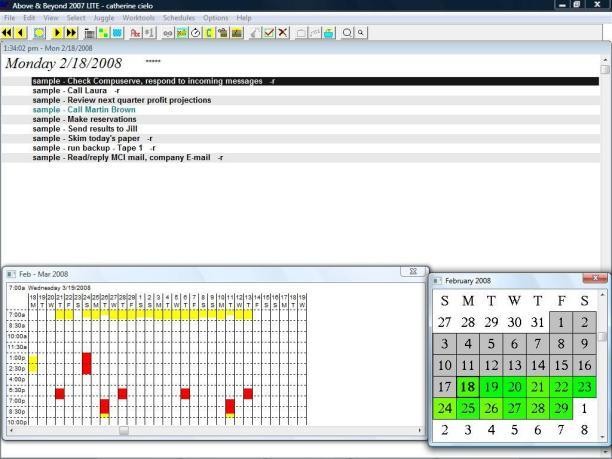Close the Feb - Mar 2008 schedule window
612x459 pixels.
pos(413,272)
